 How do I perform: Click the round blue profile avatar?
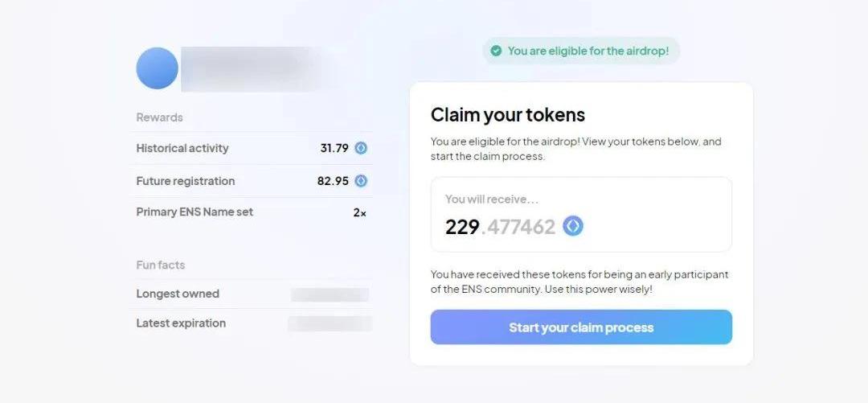pyautogui.click(x=158, y=68)
